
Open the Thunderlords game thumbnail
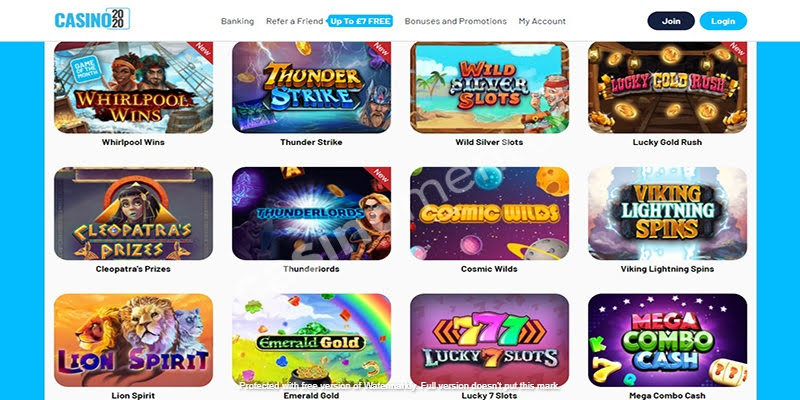pyautogui.click(x=311, y=213)
